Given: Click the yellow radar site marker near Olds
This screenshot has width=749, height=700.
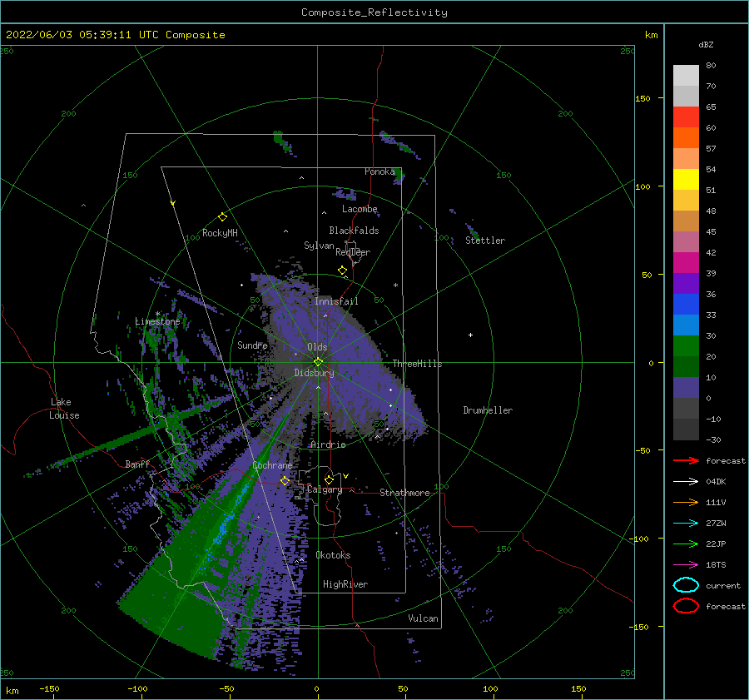Looking at the screenshot, I should (318, 362).
